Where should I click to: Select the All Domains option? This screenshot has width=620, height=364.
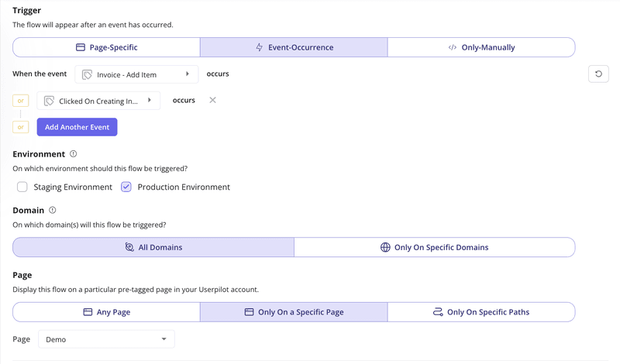coord(153,248)
